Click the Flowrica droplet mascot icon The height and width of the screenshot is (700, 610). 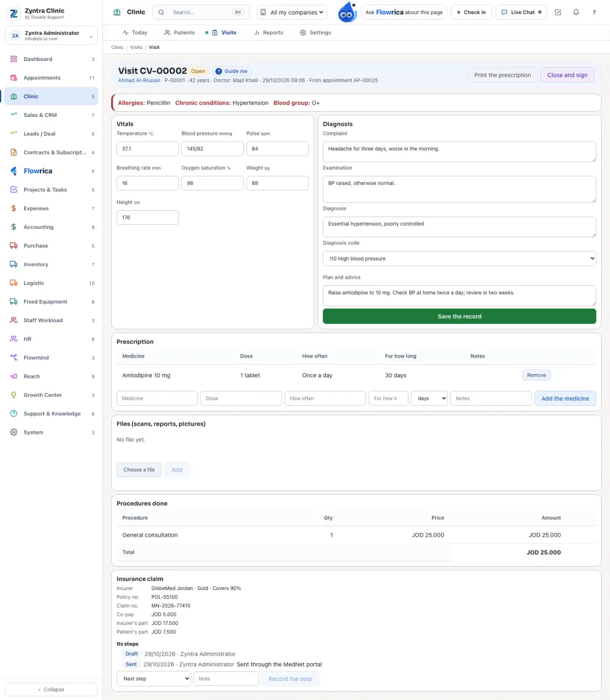click(347, 12)
